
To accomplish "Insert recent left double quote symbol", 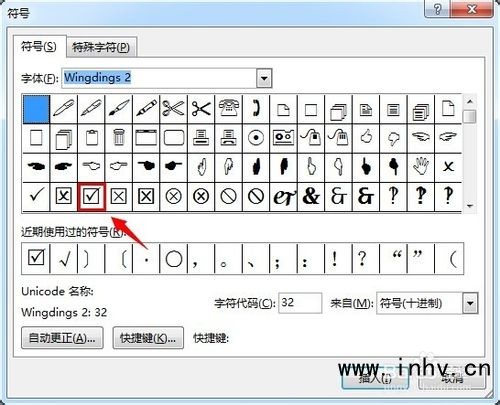I will 393,258.
